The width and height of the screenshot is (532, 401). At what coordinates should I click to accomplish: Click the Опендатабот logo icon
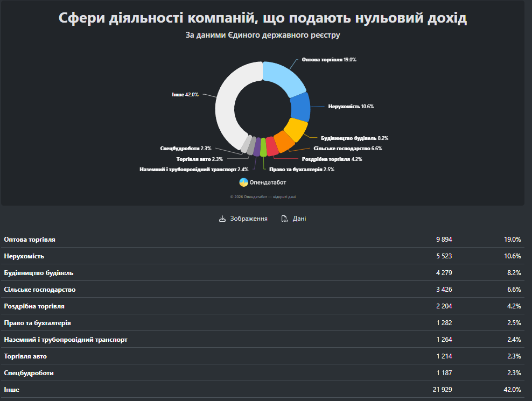coord(243,182)
